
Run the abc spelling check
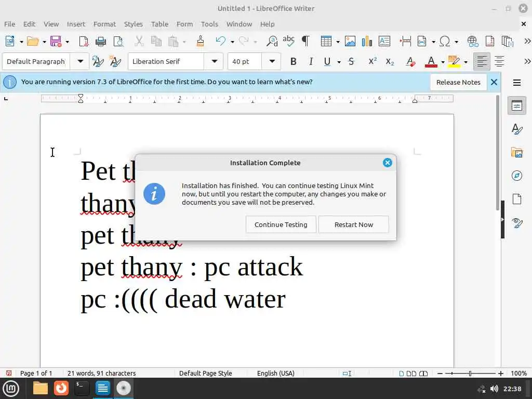[289, 42]
